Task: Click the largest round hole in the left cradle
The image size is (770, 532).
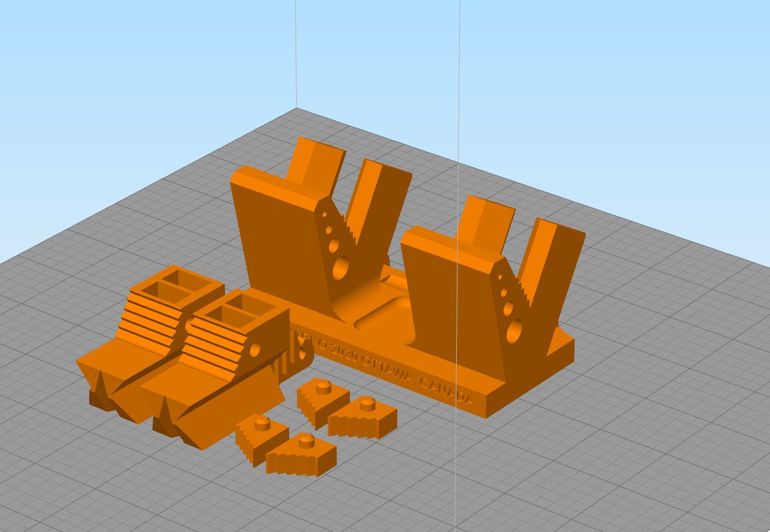Action: point(340,267)
